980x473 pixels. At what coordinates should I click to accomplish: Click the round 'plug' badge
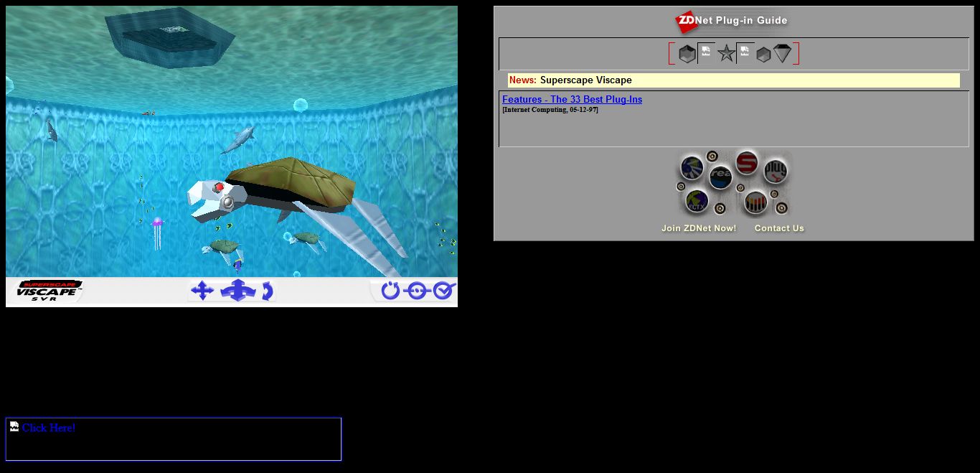776,172
